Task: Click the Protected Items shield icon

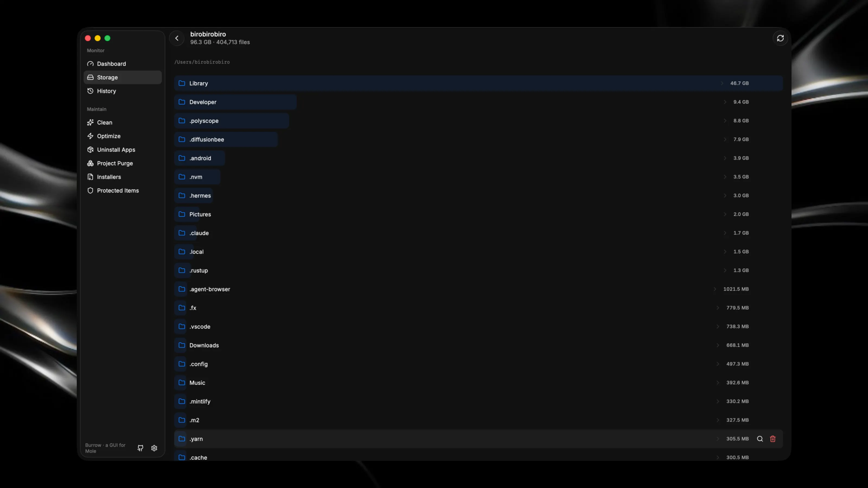Action: pos(90,191)
